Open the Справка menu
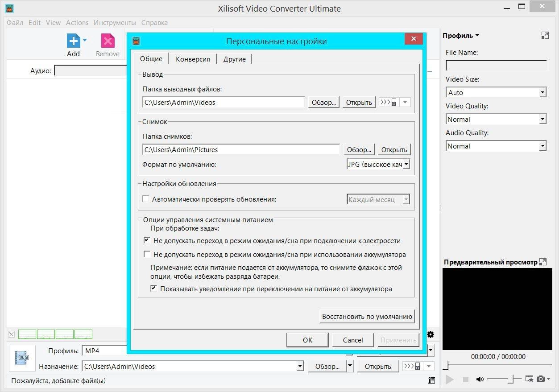The width and height of the screenshot is (559, 392). click(154, 22)
